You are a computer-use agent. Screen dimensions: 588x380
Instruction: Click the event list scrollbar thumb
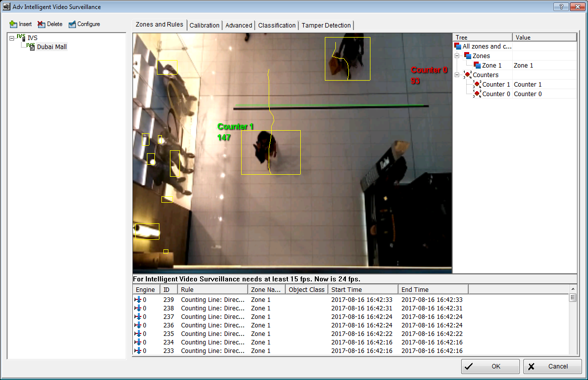coord(572,298)
